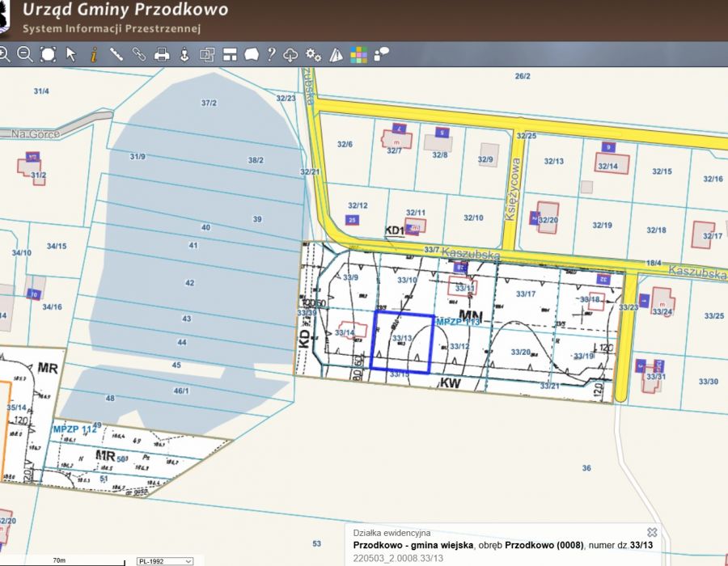Open the colorful grid palette icon
The height and width of the screenshot is (566, 728).
(358, 55)
